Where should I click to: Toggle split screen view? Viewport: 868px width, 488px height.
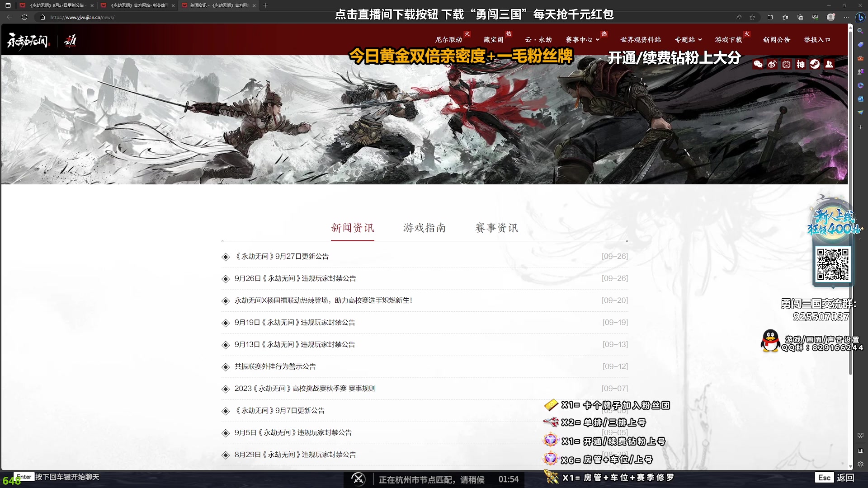[770, 17]
